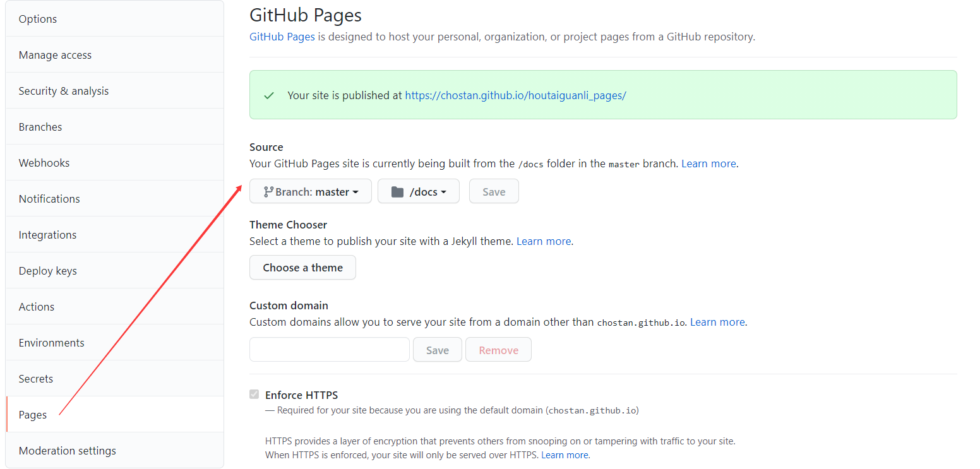This screenshot has width=980, height=469.
Task: Open Learn more link for Custom domain
Action: click(x=717, y=322)
